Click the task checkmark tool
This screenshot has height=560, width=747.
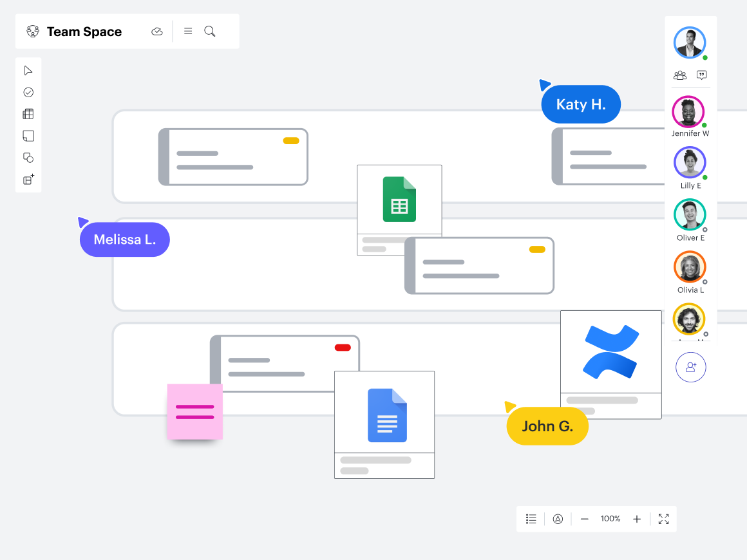tap(28, 92)
